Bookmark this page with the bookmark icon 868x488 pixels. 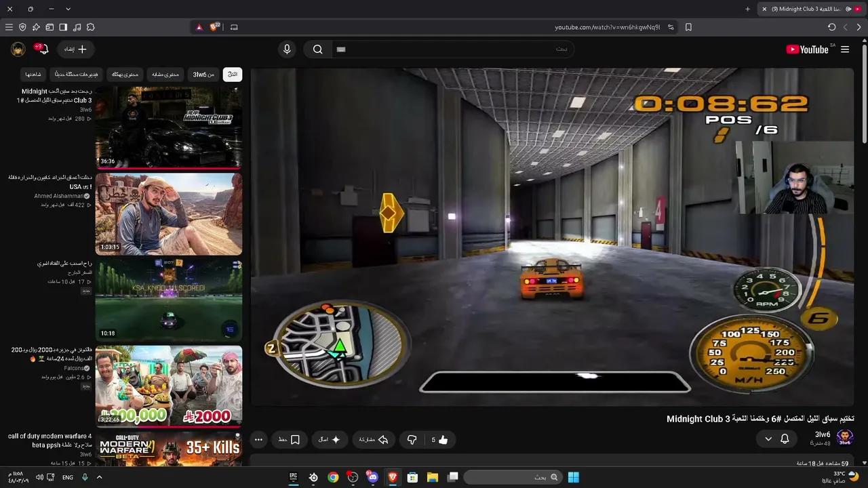(688, 27)
